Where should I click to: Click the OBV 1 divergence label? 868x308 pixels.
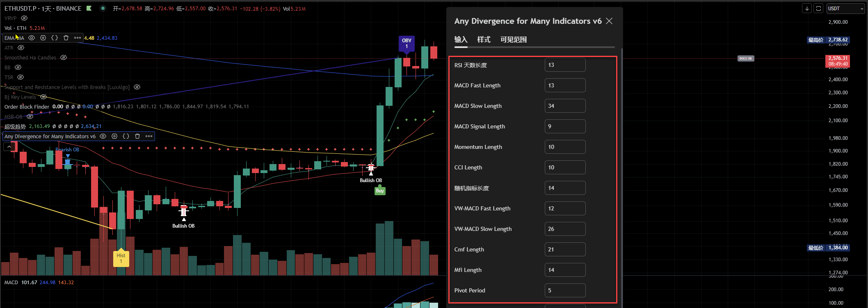coord(407,43)
